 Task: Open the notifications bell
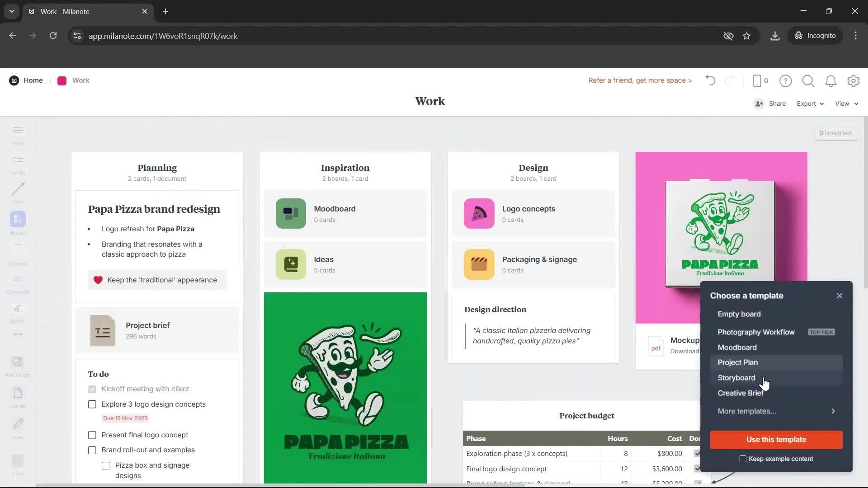tap(831, 81)
